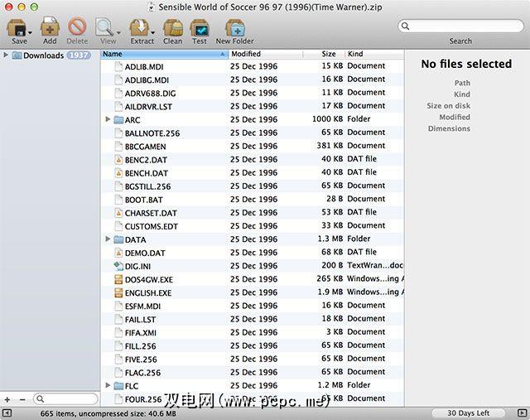The image size is (530, 420).
Task: Click the BENCH.DAT file icon
Action: [x=118, y=173]
